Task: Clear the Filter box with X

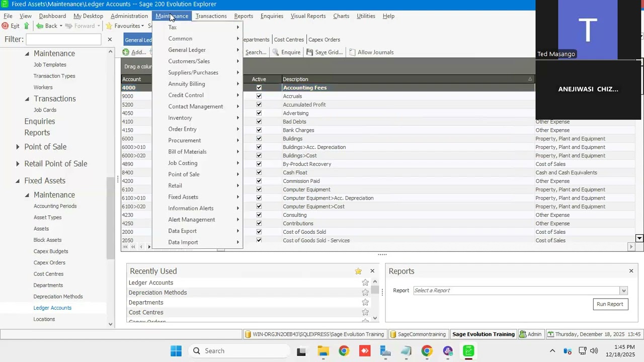Action: click(x=110, y=39)
